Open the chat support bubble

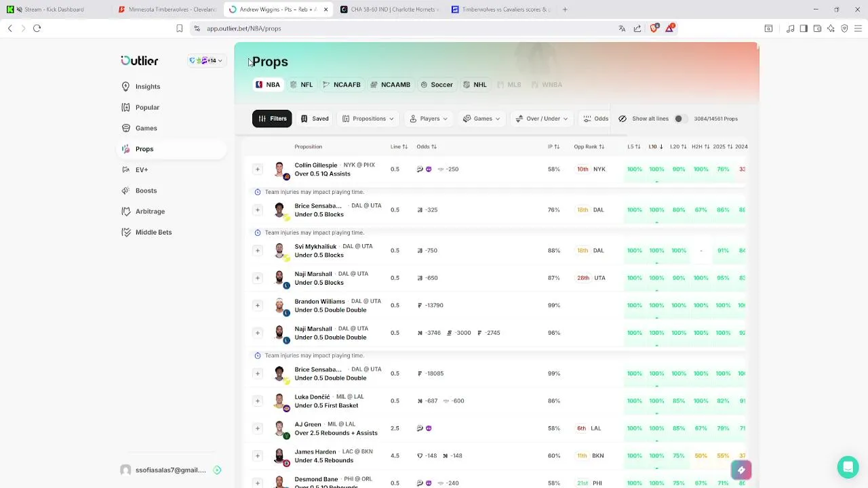848,467
